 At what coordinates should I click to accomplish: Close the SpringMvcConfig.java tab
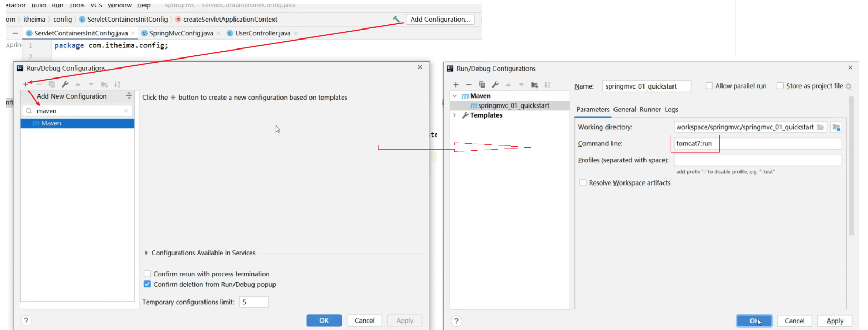pos(218,33)
